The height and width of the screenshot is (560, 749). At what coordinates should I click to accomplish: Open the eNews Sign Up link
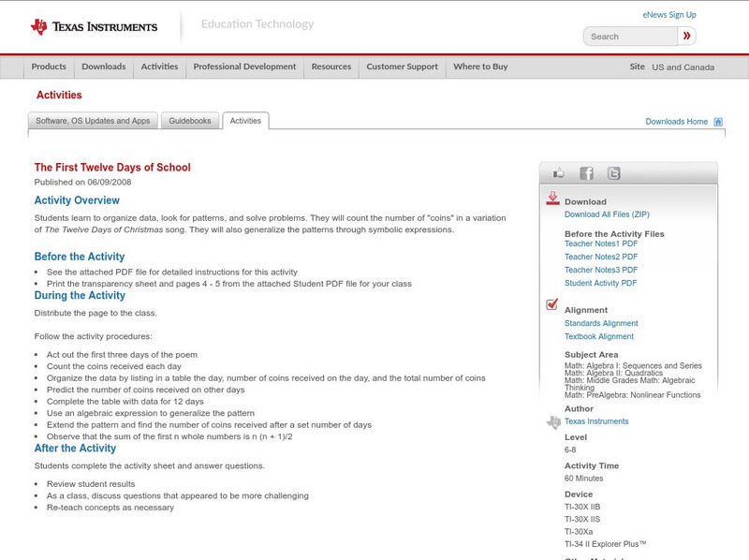669,15
